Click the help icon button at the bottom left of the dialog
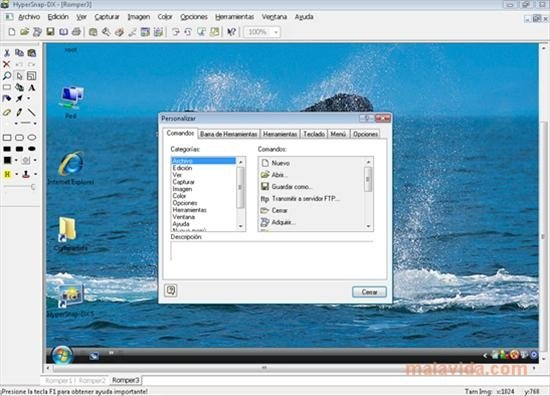This screenshot has height=396, width=550. [171, 290]
